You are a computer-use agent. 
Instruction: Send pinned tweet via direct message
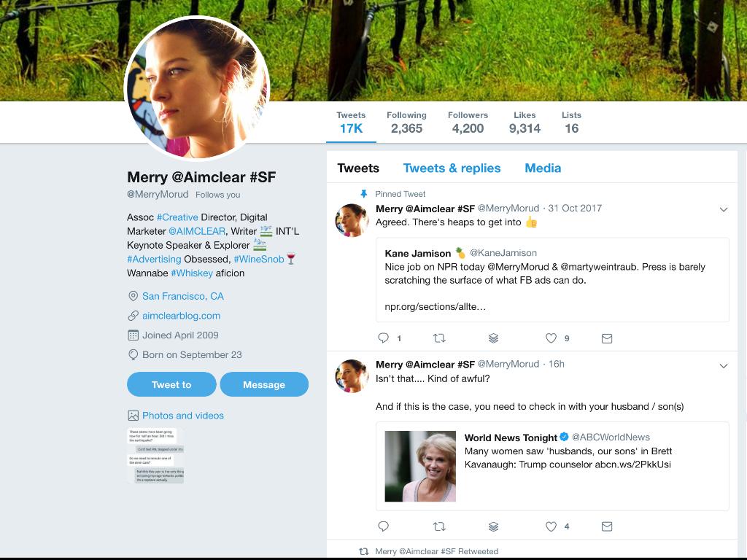coord(607,338)
